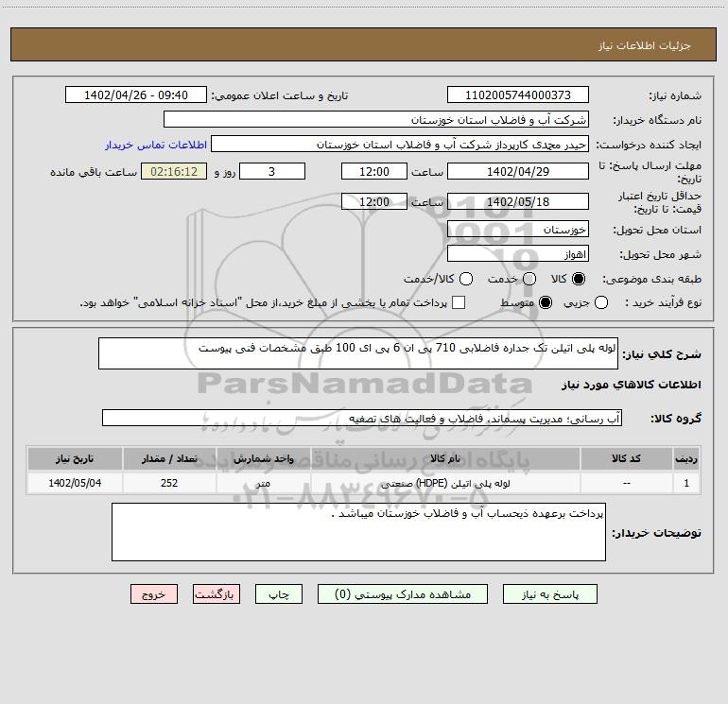Click the buyer notes text area
Image resolution: width=728 pixels, height=704 pixels.
tap(358, 532)
